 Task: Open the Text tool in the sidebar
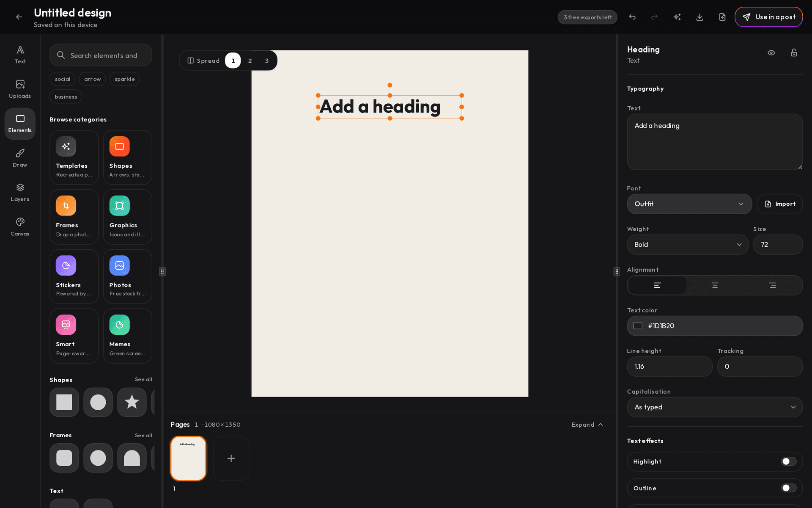click(x=20, y=55)
